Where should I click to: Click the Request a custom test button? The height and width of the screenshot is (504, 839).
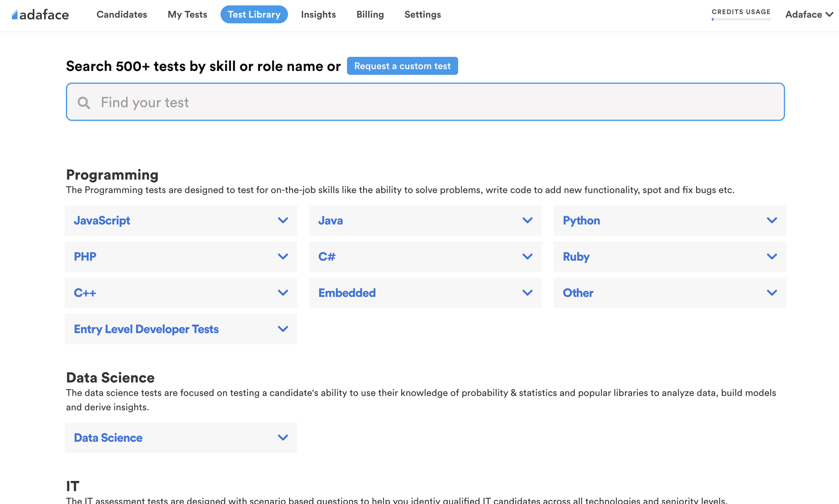403,66
